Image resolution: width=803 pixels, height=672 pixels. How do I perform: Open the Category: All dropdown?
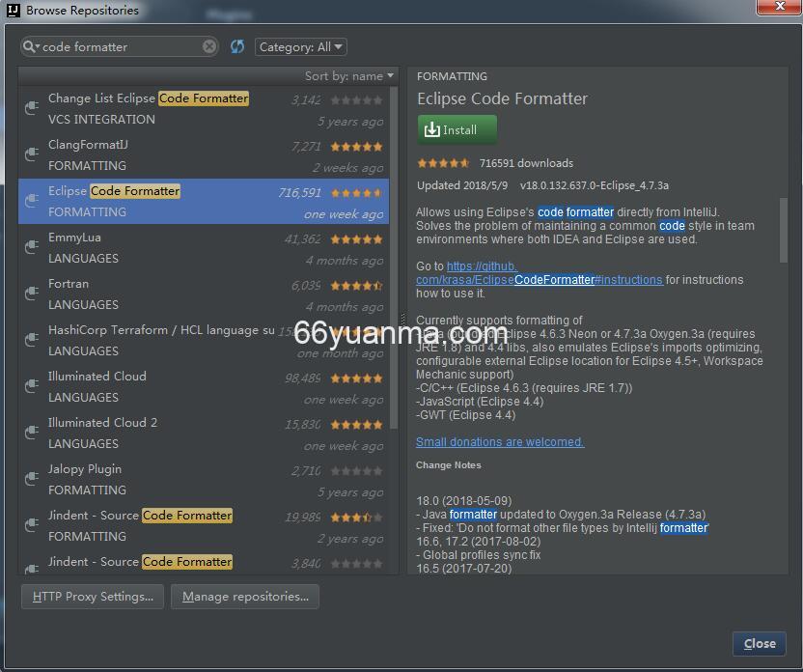(300, 46)
